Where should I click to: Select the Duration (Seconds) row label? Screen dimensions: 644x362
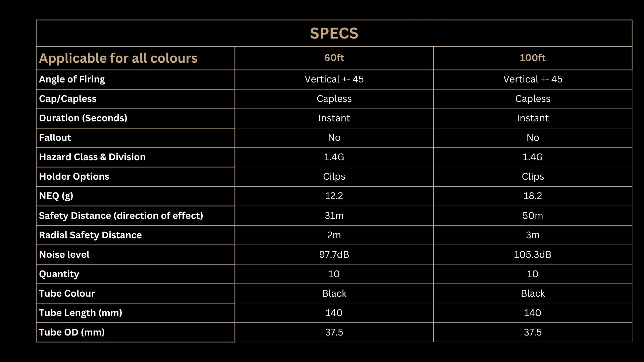[x=83, y=118]
